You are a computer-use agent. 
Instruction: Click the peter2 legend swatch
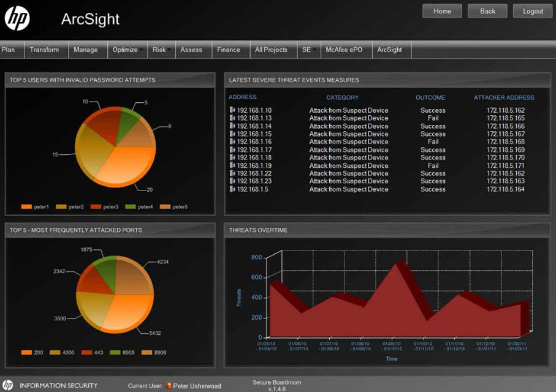[61, 206]
